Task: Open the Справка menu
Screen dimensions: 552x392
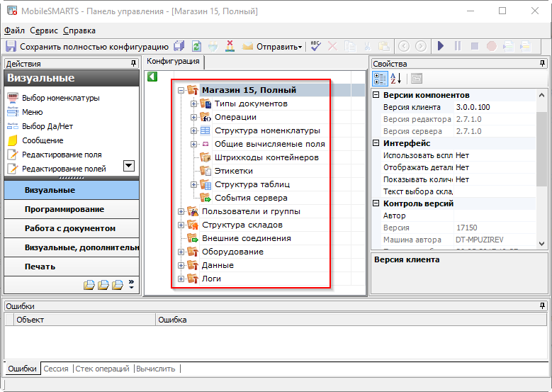Action: point(79,30)
